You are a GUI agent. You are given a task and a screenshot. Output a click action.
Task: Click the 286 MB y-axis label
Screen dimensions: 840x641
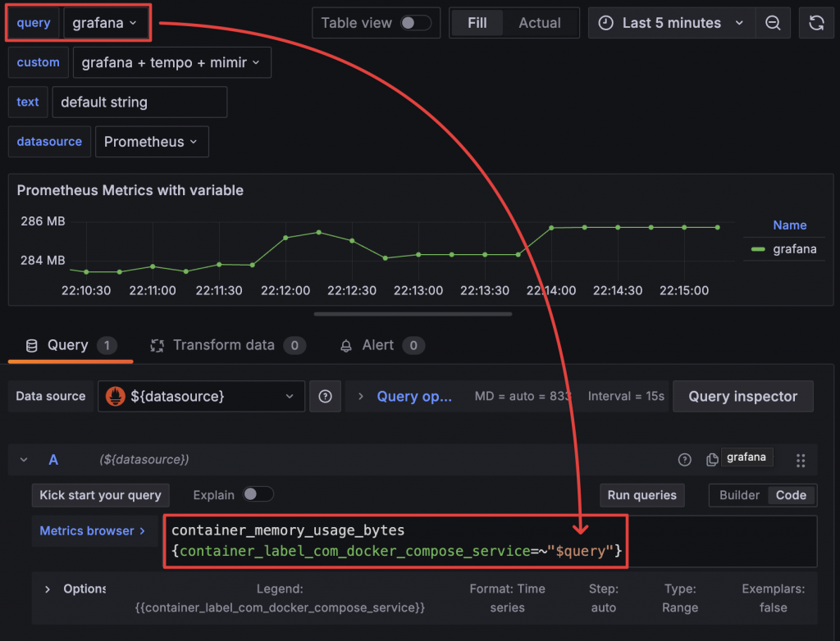click(43, 221)
